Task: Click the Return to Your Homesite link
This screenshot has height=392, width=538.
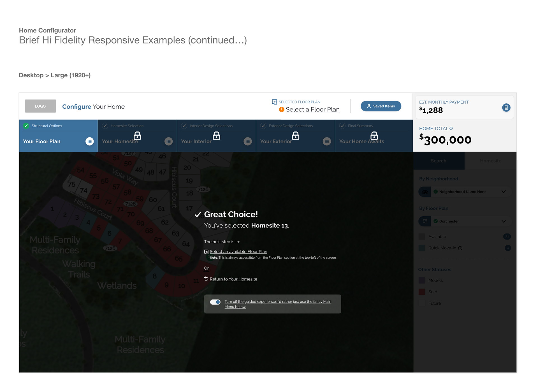Action: (x=233, y=279)
